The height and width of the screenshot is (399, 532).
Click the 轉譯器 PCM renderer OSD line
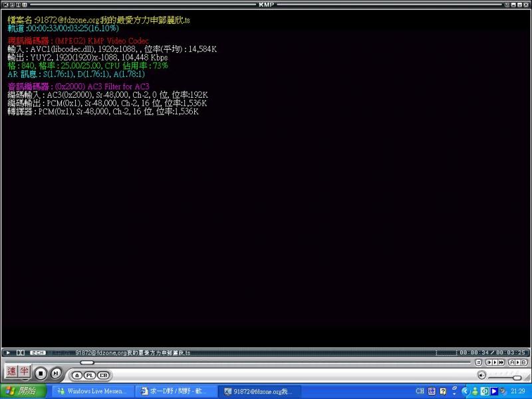(103, 111)
